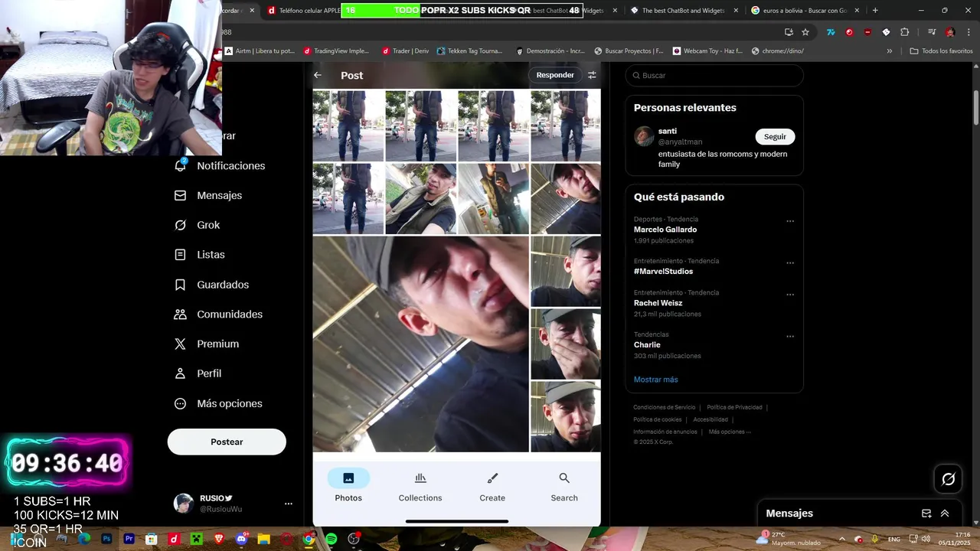Viewport: 980px width, 551px height.
Task: Open Información de anuncios link
Action: tap(665, 432)
